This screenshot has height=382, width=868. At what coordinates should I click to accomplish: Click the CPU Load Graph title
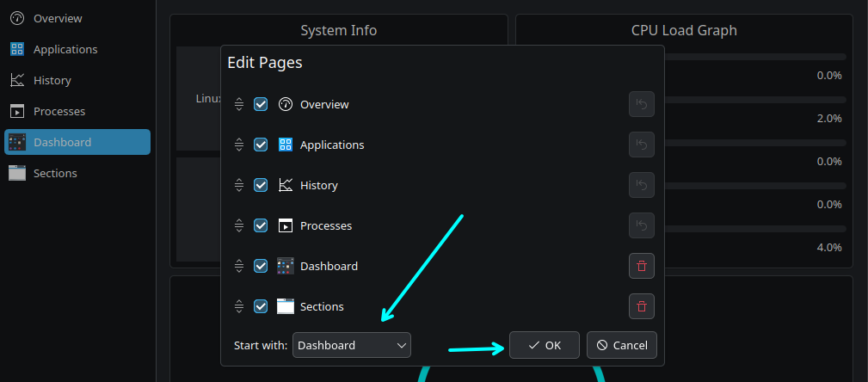click(x=684, y=30)
